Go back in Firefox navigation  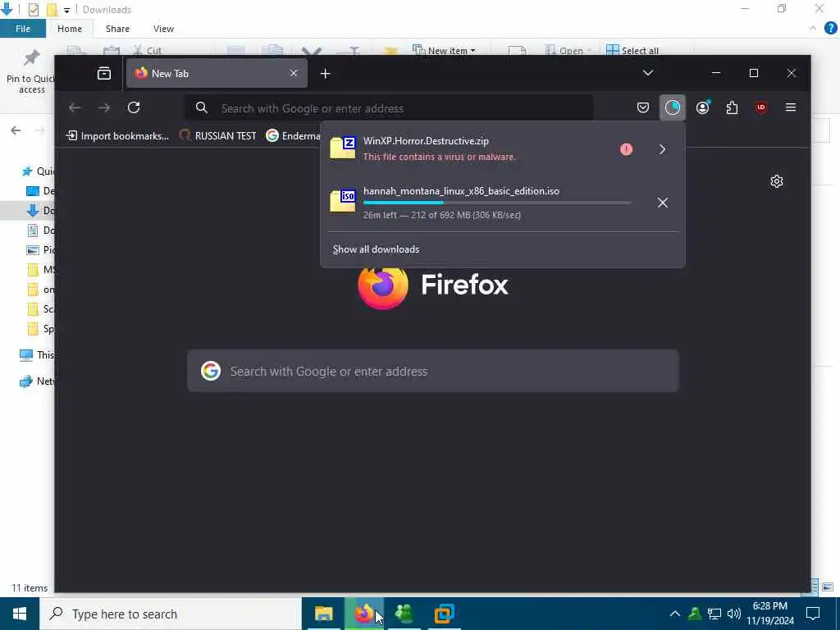pos(75,107)
